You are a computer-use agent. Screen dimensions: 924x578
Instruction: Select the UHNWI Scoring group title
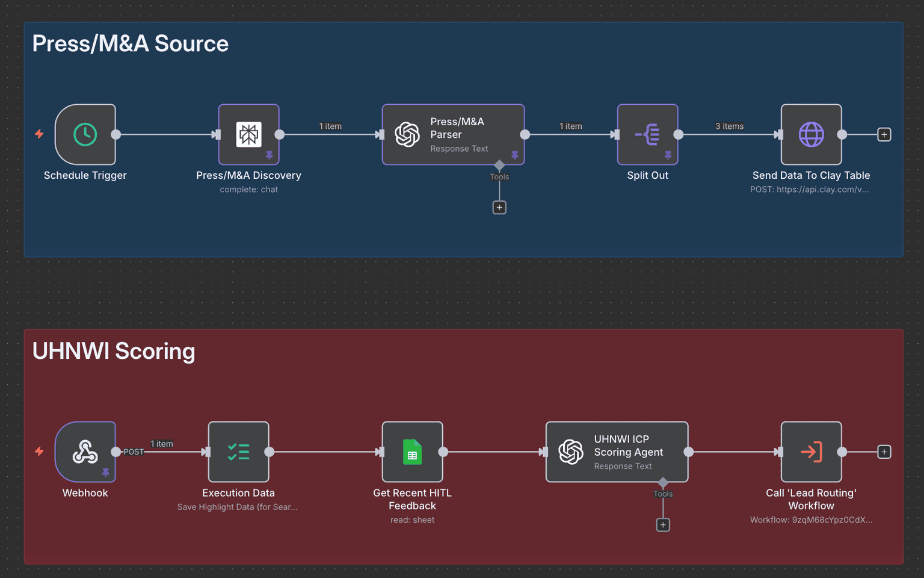[x=114, y=351]
